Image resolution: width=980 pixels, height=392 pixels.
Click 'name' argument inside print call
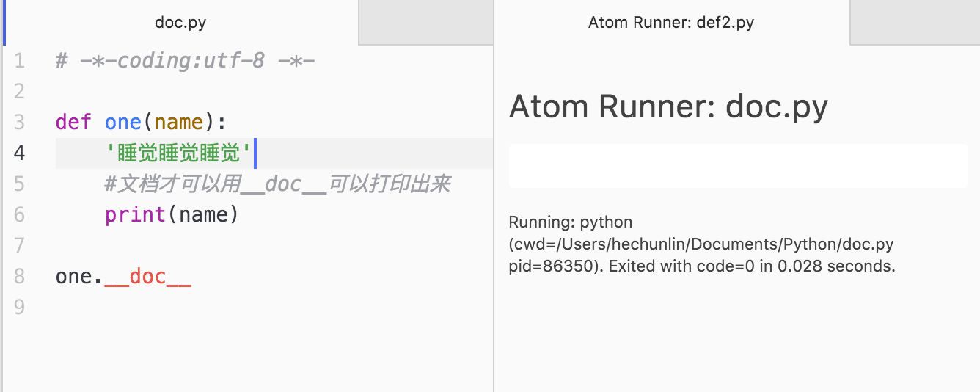(x=203, y=214)
